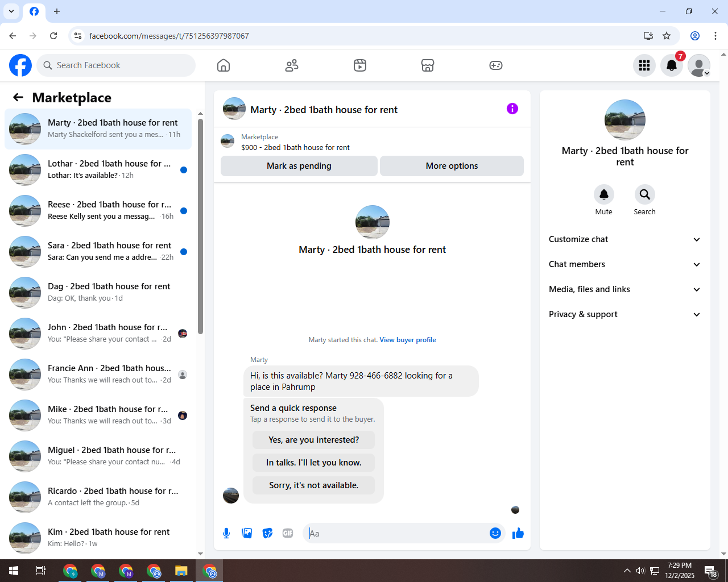Open the taskbar volume control
Screen dimensions: 728x582
pyautogui.click(x=640, y=571)
